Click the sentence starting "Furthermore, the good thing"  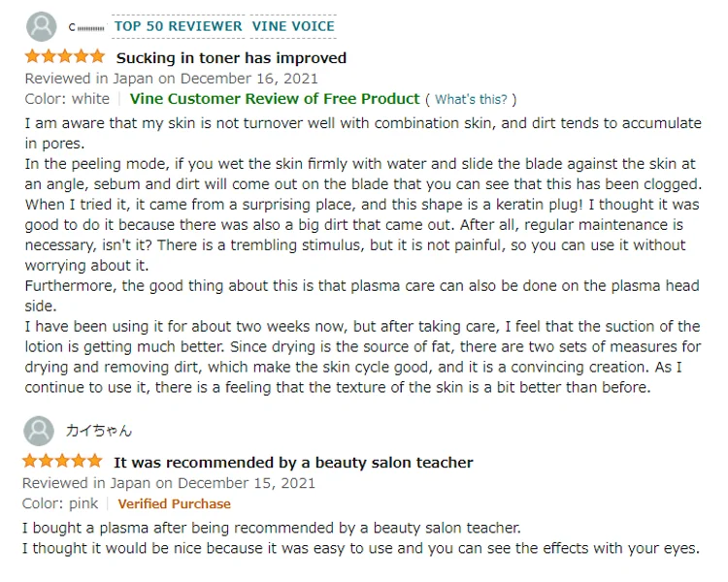point(359,286)
